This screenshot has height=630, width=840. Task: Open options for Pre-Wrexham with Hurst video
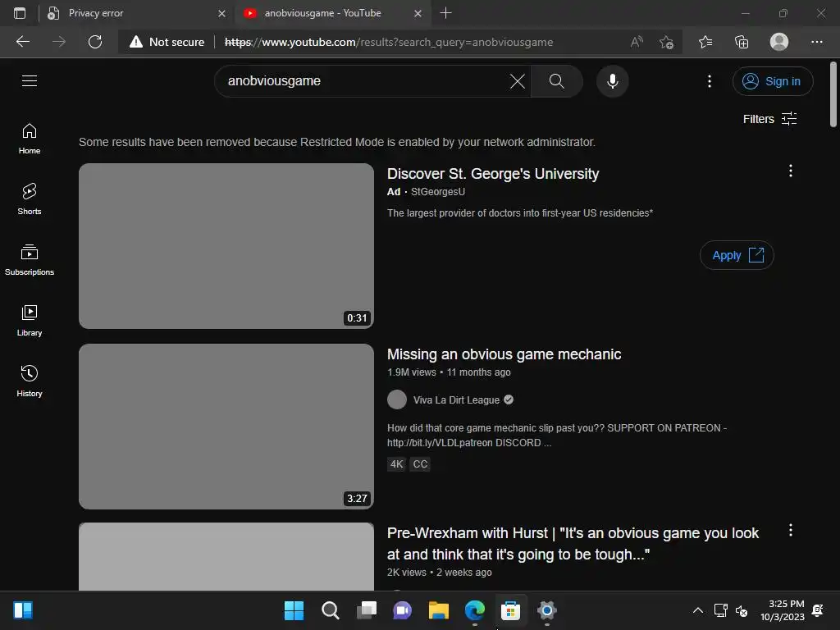click(x=790, y=531)
